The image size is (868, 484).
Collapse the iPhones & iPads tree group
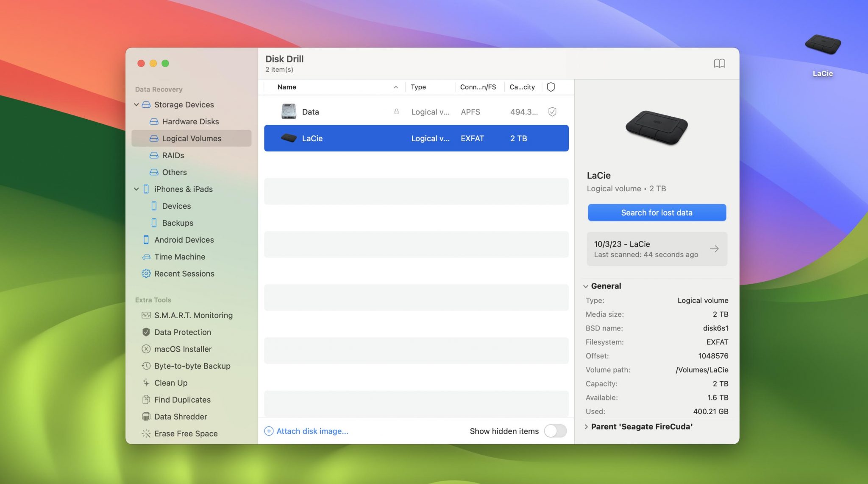[x=136, y=189]
